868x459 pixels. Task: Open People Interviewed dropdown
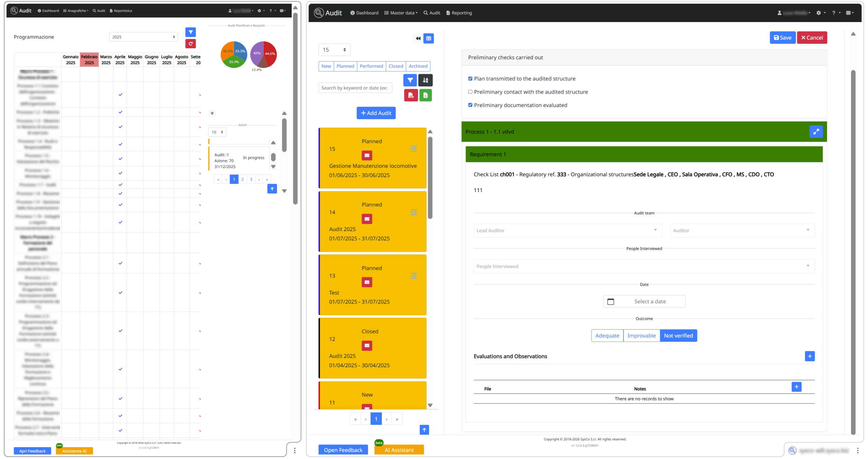[644, 266]
